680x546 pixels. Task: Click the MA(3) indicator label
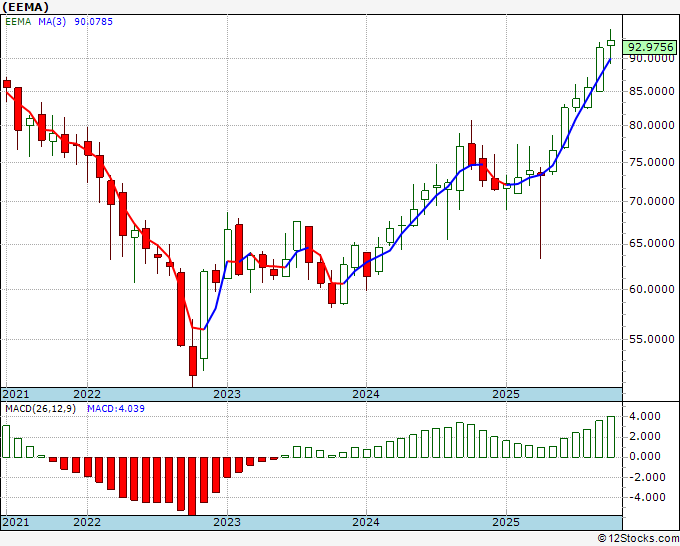[52, 22]
